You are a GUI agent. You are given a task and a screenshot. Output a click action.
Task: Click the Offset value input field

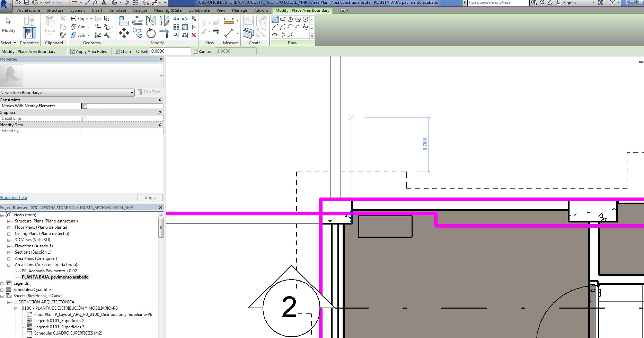(x=170, y=51)
